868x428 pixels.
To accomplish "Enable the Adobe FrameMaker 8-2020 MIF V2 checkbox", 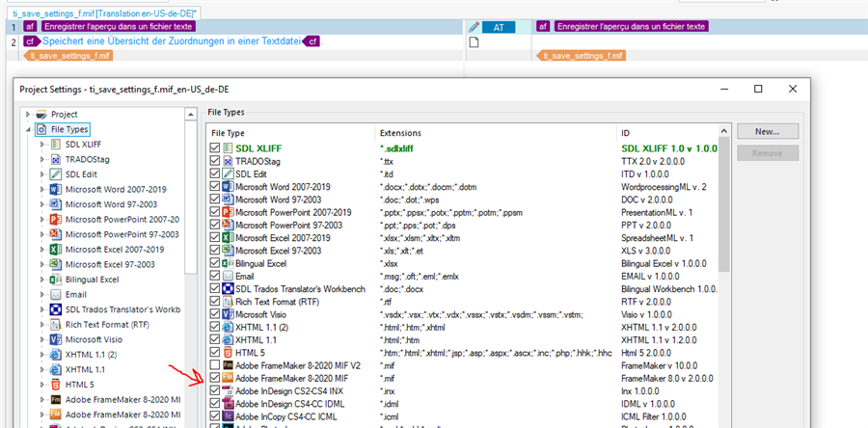I will pyautogui.click(x=215, y=365).
